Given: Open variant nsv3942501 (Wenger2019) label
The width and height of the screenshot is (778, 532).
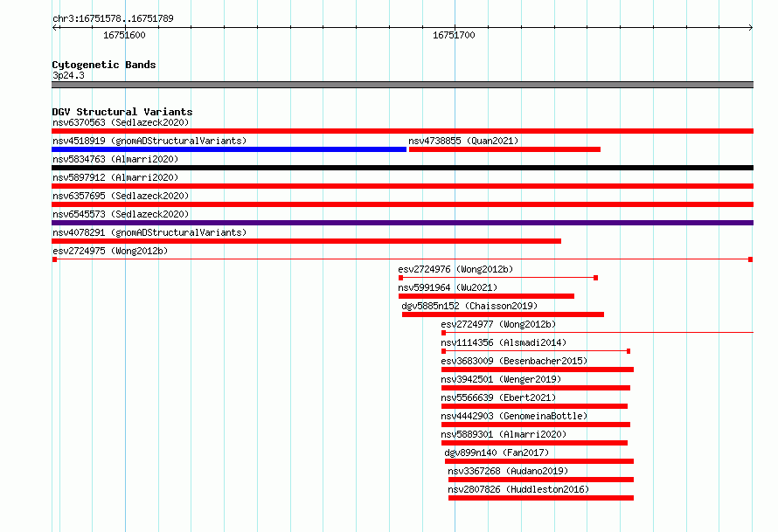Looking at the screenshot, I should [x=501, y=379].
